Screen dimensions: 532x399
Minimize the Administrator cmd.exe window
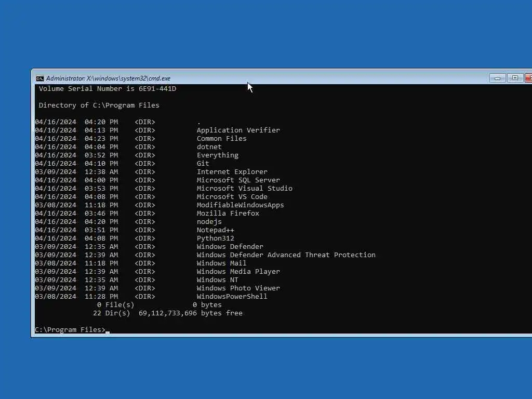497,78
